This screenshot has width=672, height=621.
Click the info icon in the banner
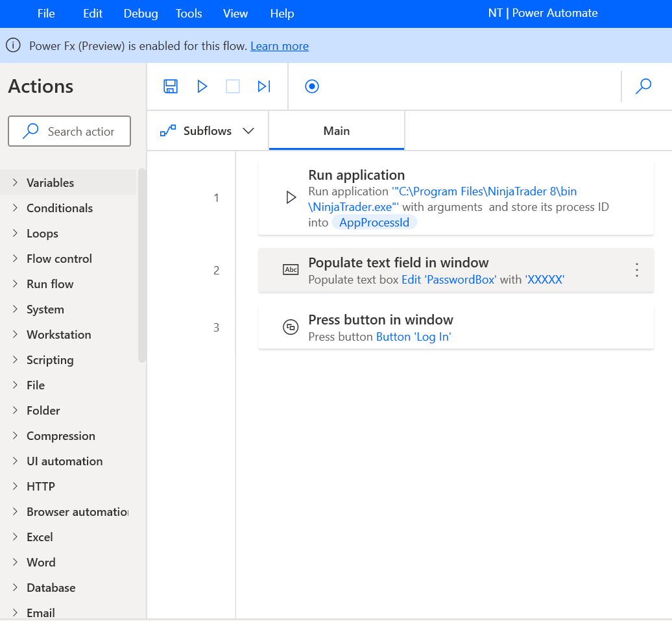click(x=13, y=45)
